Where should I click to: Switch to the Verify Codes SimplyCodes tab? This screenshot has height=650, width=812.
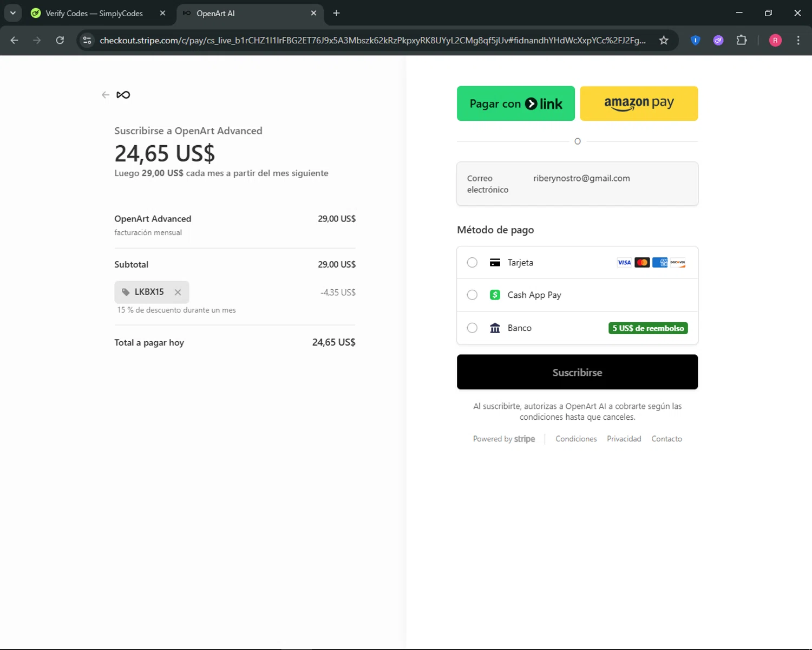(x=94, y=13)
